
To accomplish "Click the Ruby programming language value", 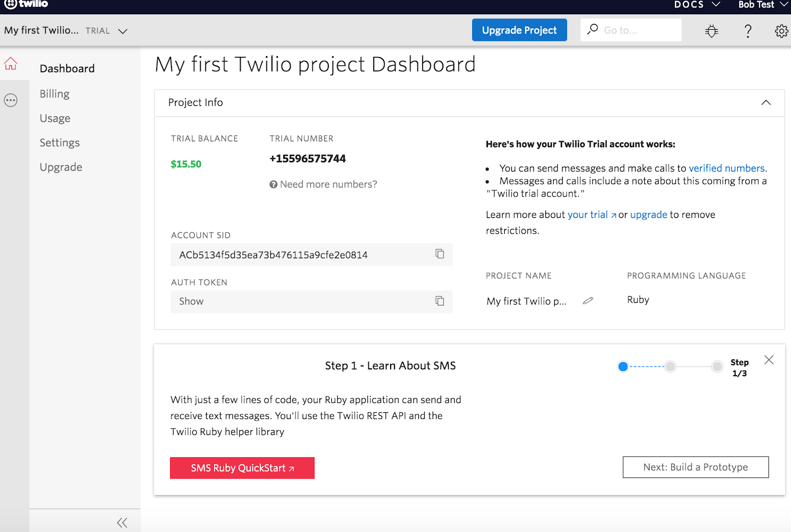I will (x=638, y=300).
